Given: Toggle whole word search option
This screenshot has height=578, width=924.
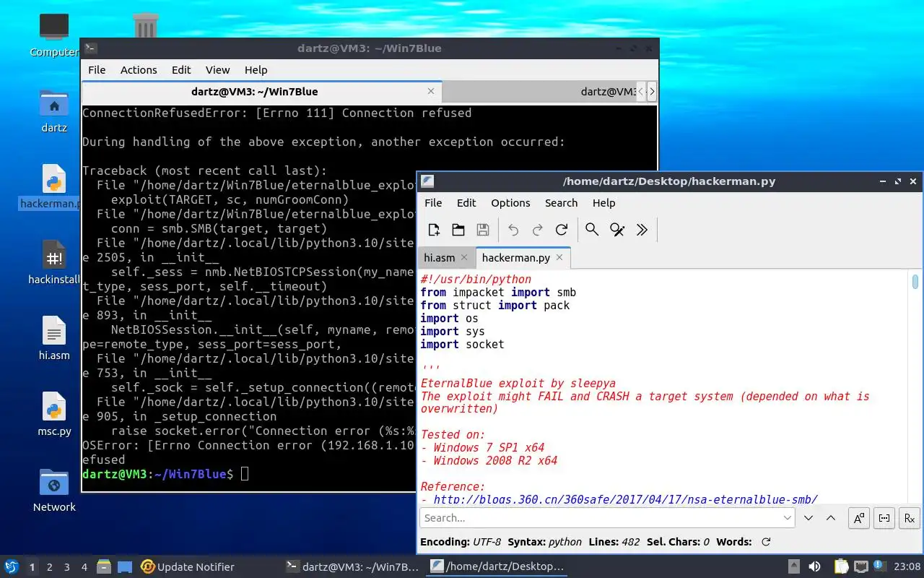Looking at the screenshot, I should click(x=884, y=518).
